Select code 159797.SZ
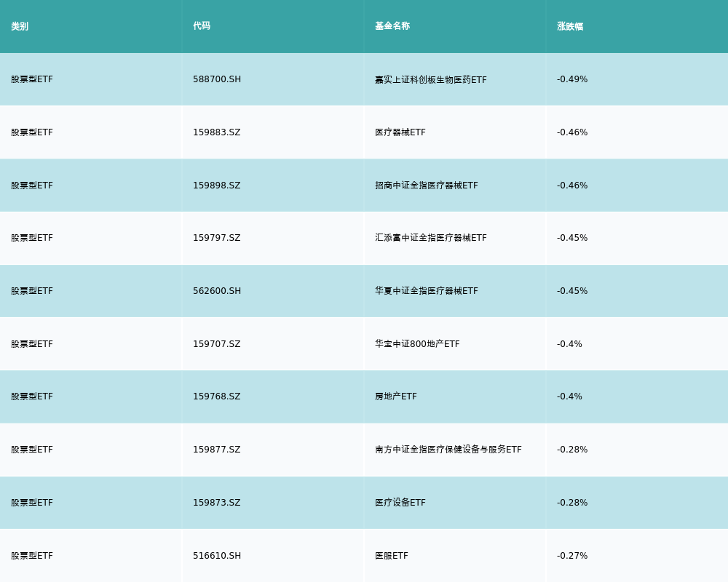Viewport: 728px width, 582px height. 216,238
